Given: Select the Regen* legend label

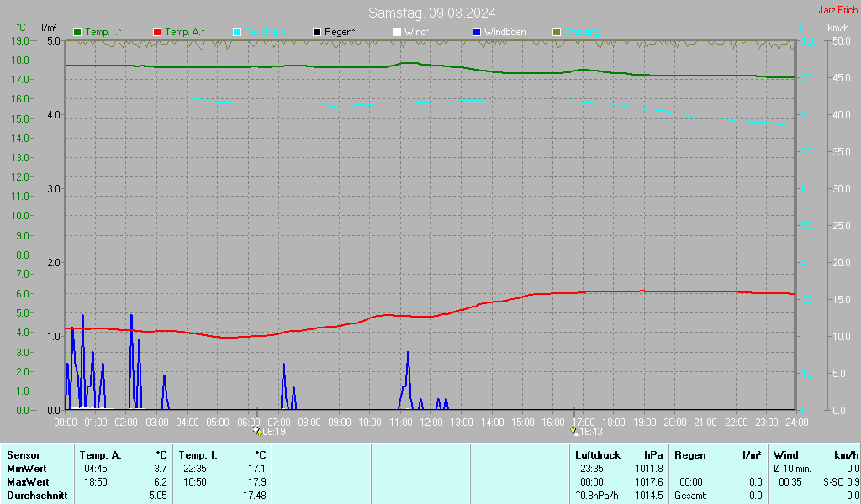Looking at the screenshot, I should [340, 32].
